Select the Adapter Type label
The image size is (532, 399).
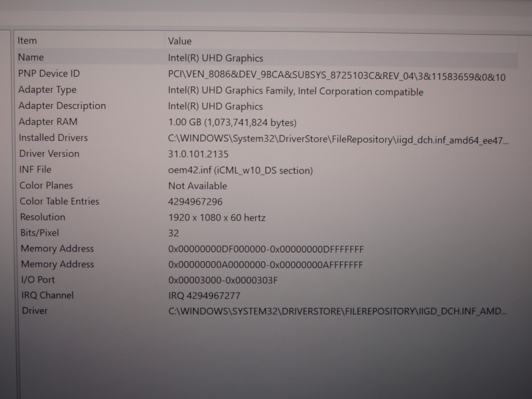click(47, 90)
